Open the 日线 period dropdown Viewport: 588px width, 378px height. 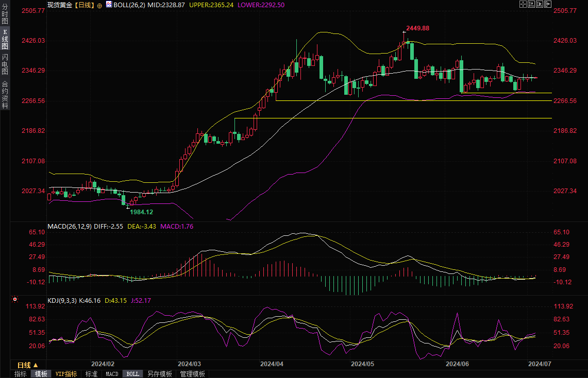28,365
